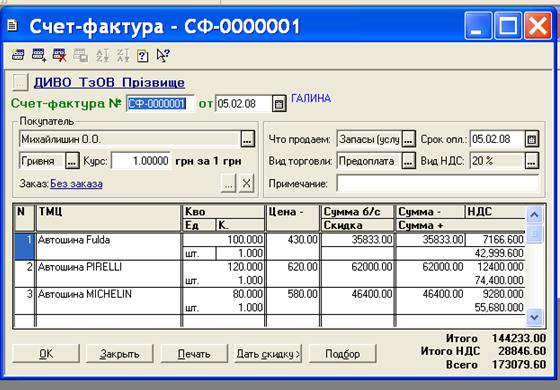Click the invoice number field СФ-0000001
This screenshot has width=560, height=390.
[x=160, y=104]
